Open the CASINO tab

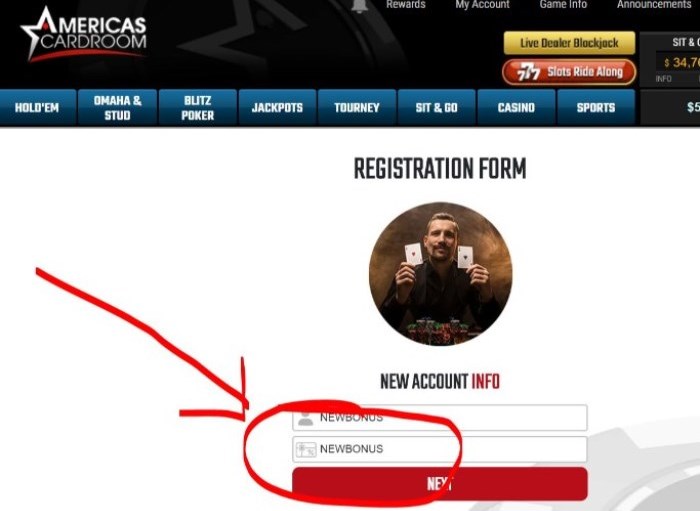point(517,108)
